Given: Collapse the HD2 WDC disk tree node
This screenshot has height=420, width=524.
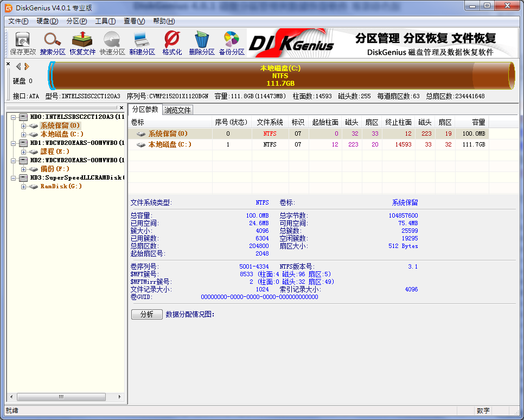Looking at the screenshot, I should (x=14, y=161).
